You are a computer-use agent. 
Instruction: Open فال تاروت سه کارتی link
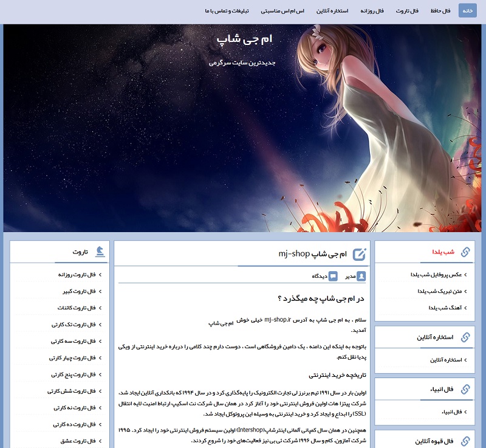(73, 342)
